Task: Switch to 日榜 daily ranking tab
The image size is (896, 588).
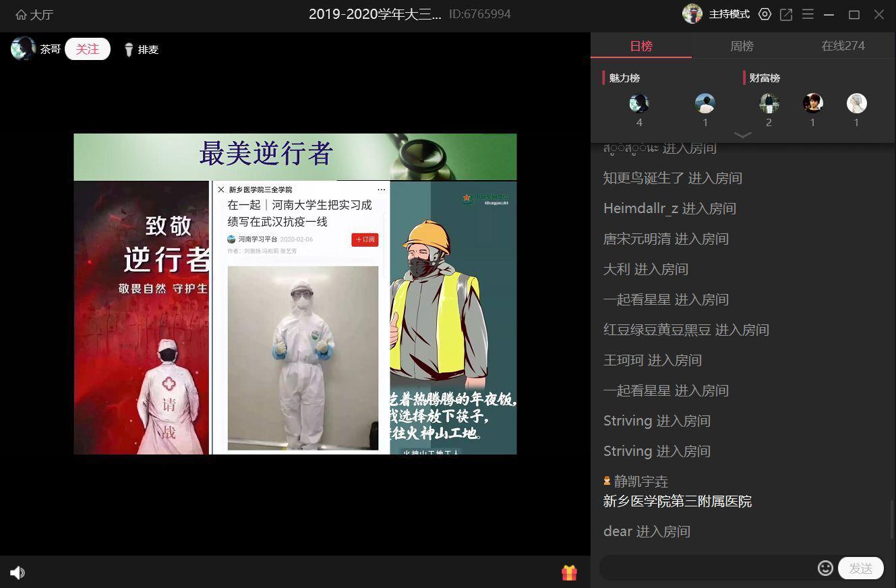Action: point(641,46)
